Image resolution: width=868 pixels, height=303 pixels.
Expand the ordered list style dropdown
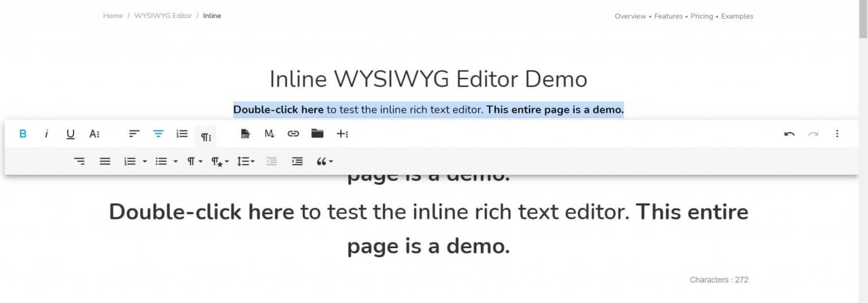[x=145, y=162]
